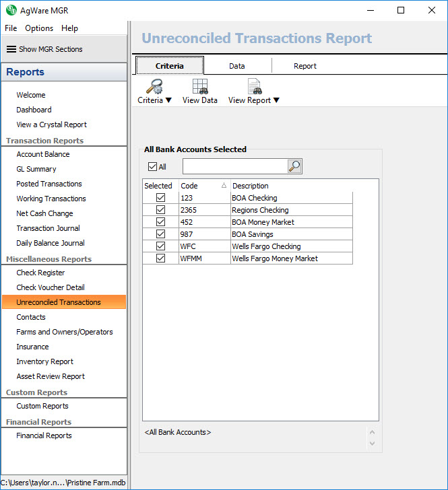Switch to the Report tab
This screenshot has width=448, height=490.
click(305, 66)
